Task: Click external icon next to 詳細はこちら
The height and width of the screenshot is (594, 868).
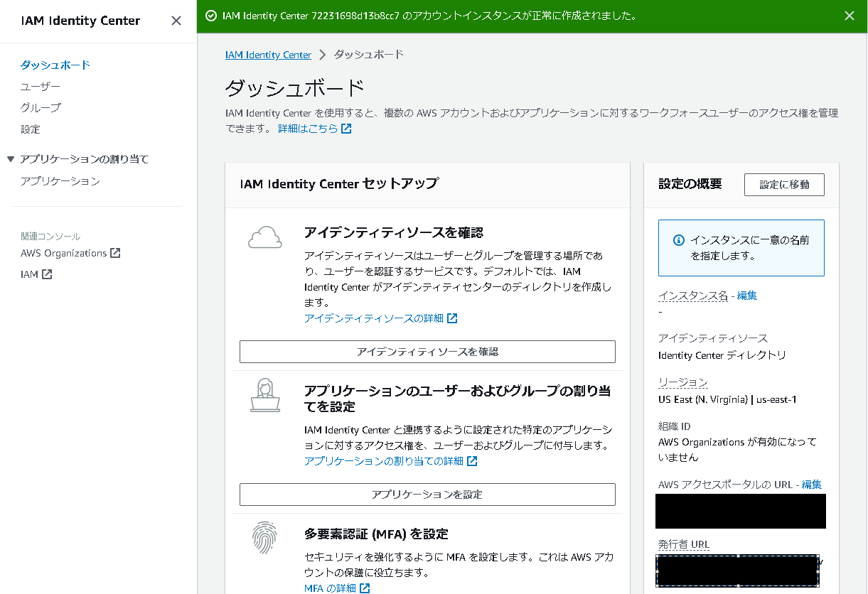Action: click(x=346, y=129)
